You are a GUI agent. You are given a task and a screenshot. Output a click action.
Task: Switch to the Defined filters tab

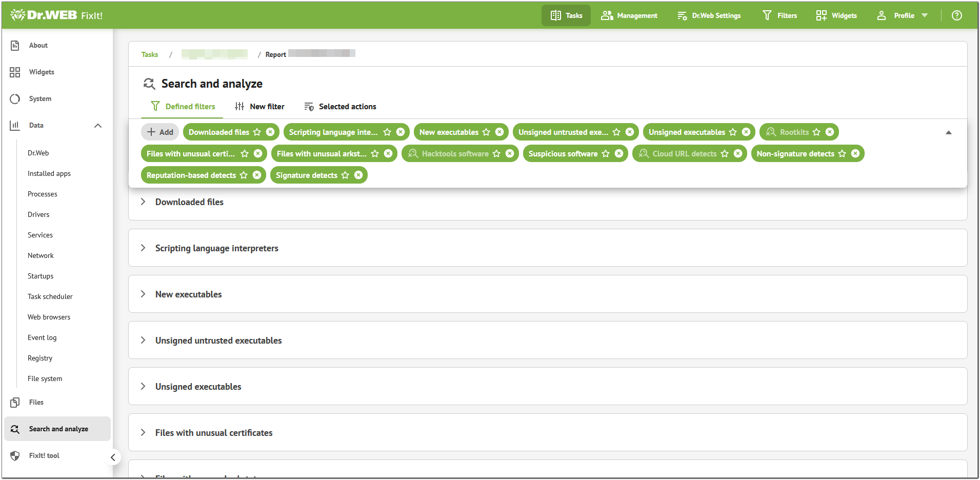coord(183,107)
